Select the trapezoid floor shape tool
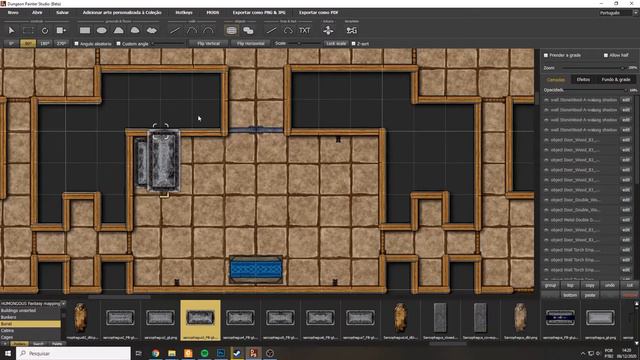This screenshot has width=640, height=360. tap(118, 30)
